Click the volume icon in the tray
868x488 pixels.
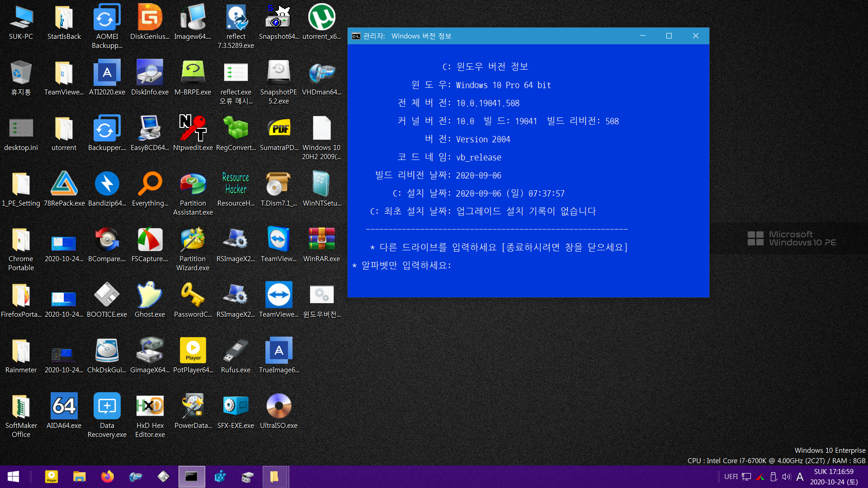tap(787, 477)
